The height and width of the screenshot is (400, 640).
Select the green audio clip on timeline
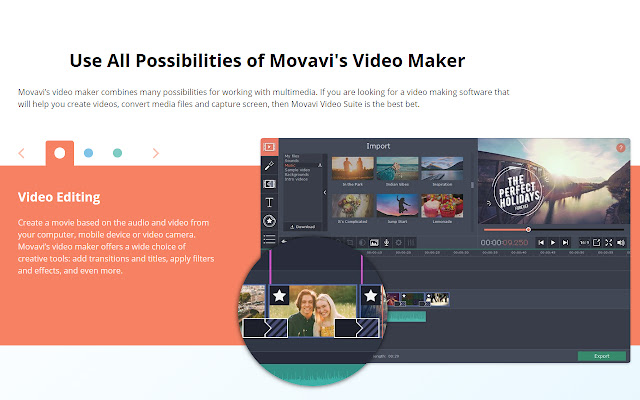407,316
